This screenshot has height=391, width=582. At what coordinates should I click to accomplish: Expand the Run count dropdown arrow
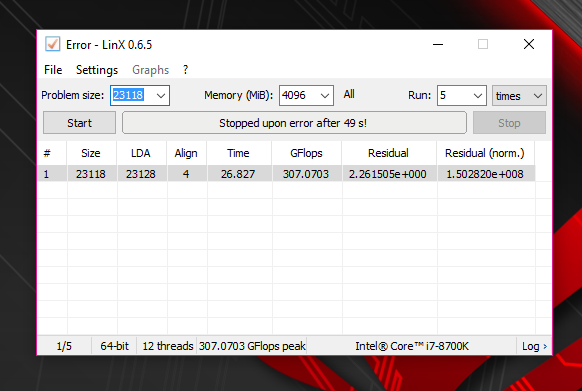tap(478, 96)
